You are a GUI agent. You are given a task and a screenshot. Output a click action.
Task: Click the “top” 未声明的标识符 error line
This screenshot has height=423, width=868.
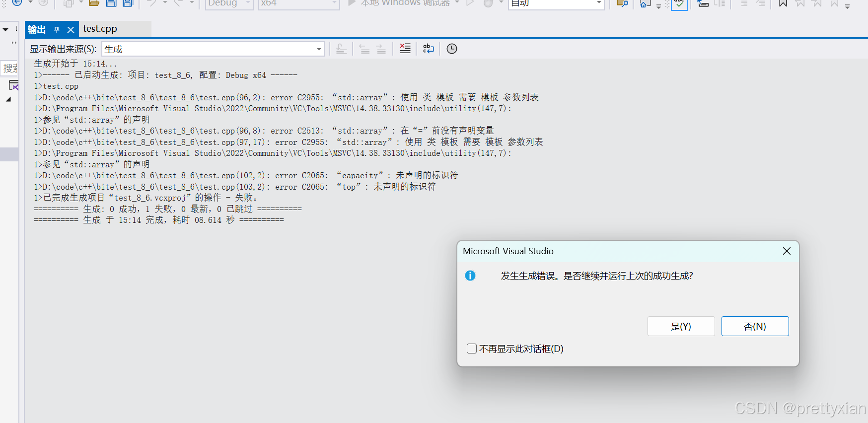click(x=235, y=187)
